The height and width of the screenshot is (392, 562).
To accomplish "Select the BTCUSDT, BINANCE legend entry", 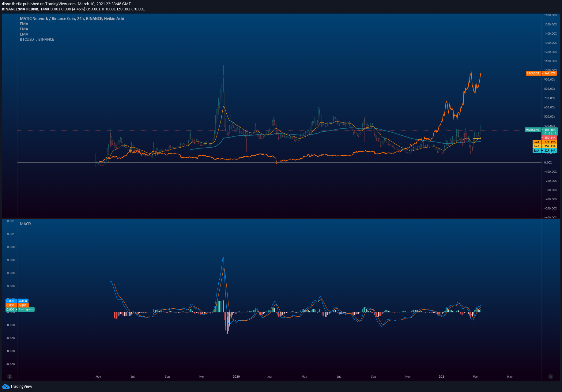I will (37, 40).
